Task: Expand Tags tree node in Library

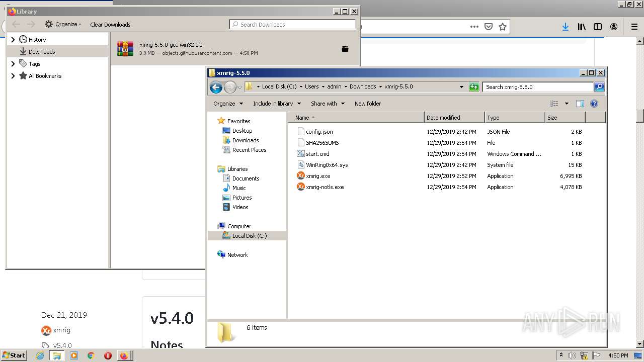Action: 13,64
